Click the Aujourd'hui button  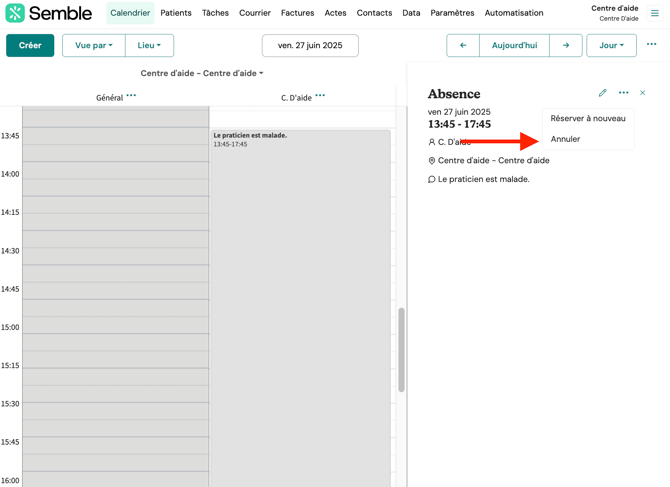(x=514, y=45)
